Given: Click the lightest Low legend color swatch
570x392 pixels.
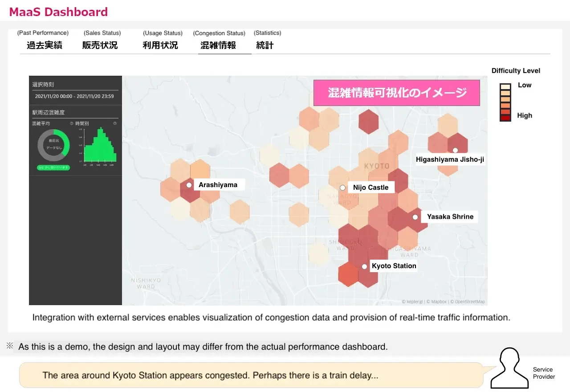Looking at the screenshot, I should 505,87.
